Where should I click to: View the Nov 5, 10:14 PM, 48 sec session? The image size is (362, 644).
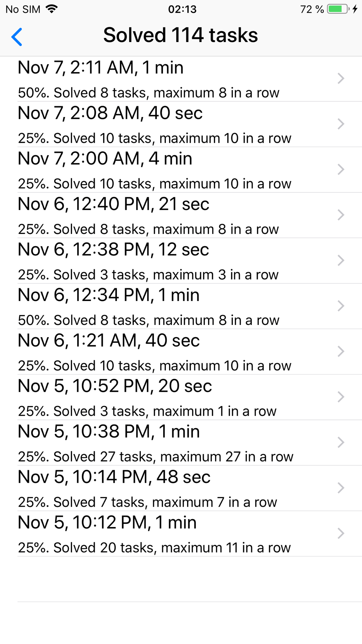click(181, 488)
